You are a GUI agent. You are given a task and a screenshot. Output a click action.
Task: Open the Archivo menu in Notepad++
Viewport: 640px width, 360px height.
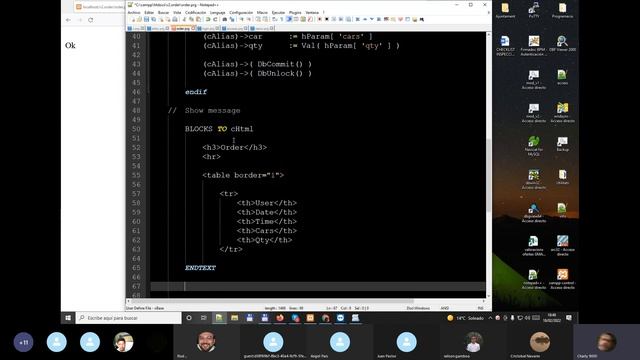pos(134,13)
